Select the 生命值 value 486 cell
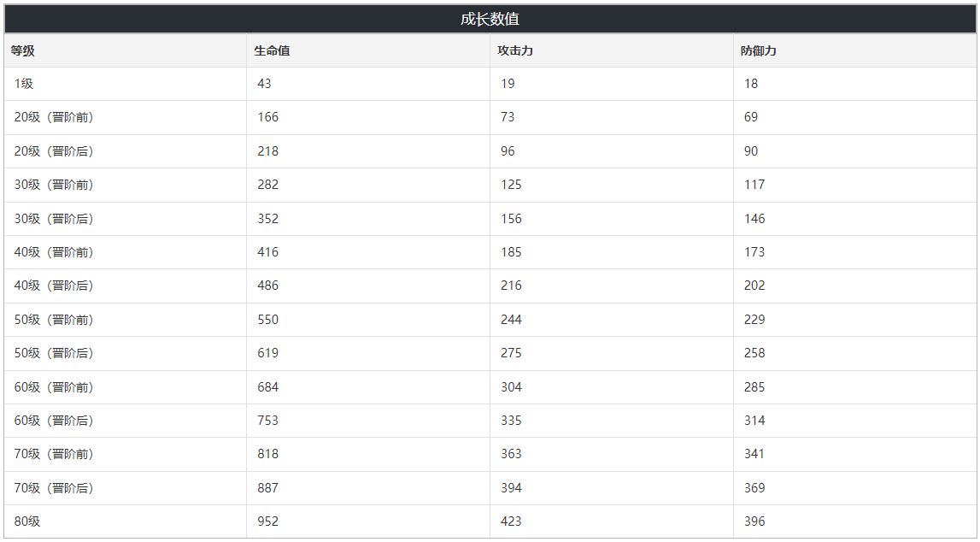This screenshot has width=980, height=542. click(x=268, y=286)
